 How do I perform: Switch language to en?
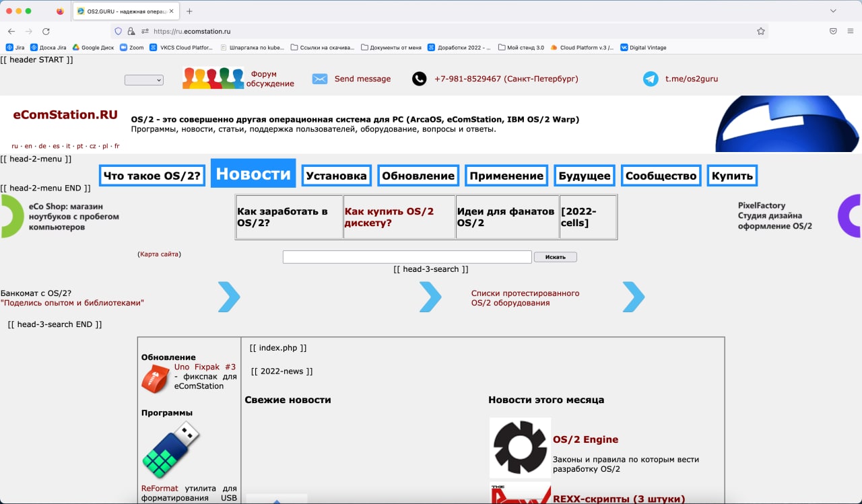[x=28, y=146]
